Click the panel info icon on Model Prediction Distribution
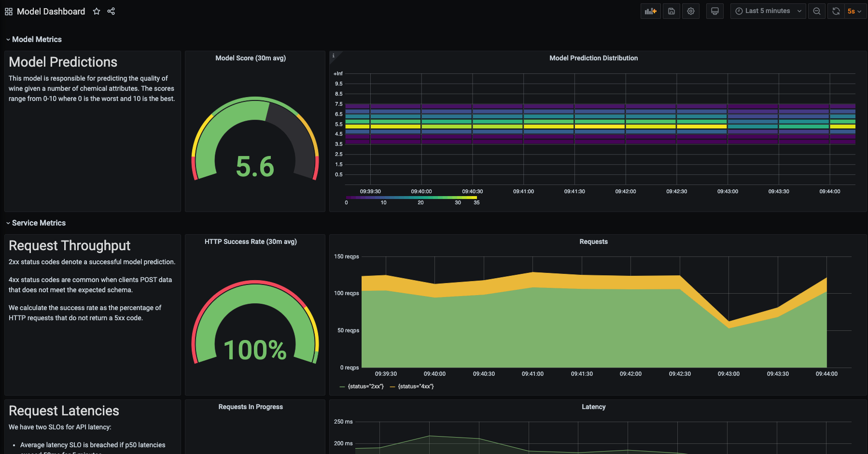This screenshot has height=454, width=868. 334,56
